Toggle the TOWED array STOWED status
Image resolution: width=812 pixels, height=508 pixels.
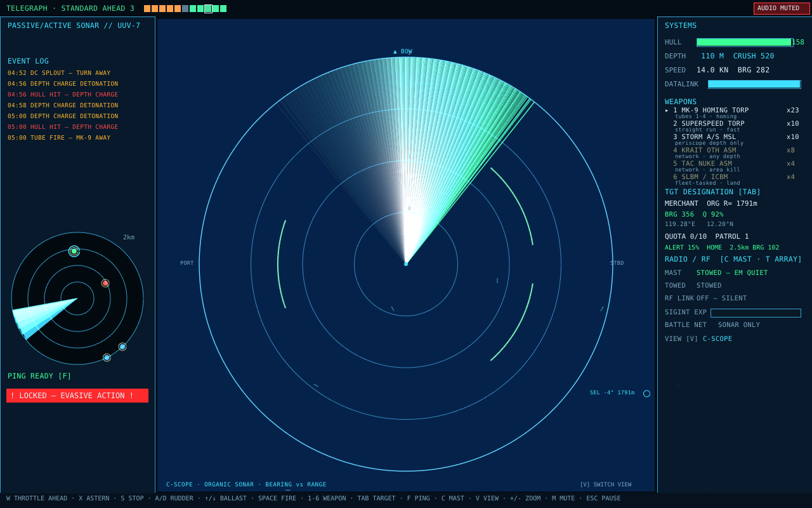point(709,286)
